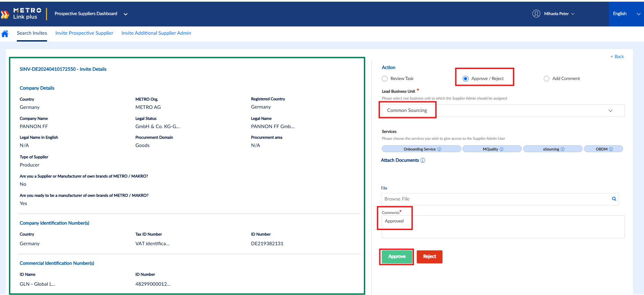
Task: Click the GLN - Global L... ID name
Action: coord(37,284)
